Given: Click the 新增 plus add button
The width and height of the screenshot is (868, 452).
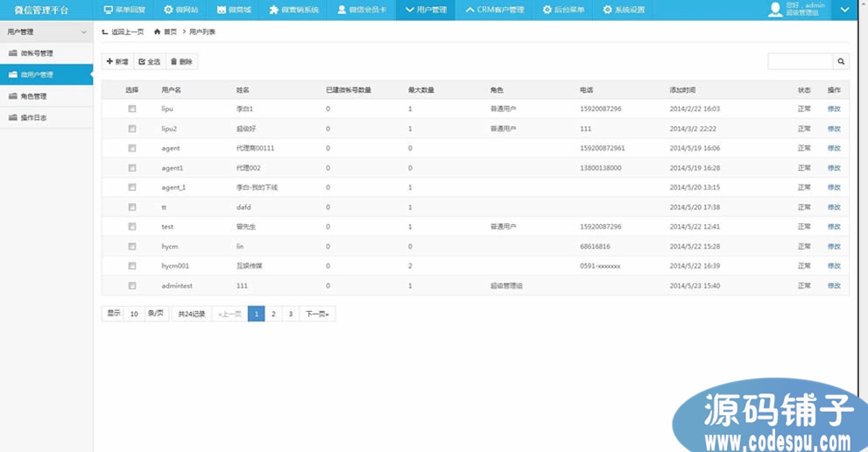Looking at the screenshot, I should coord(117,61).
